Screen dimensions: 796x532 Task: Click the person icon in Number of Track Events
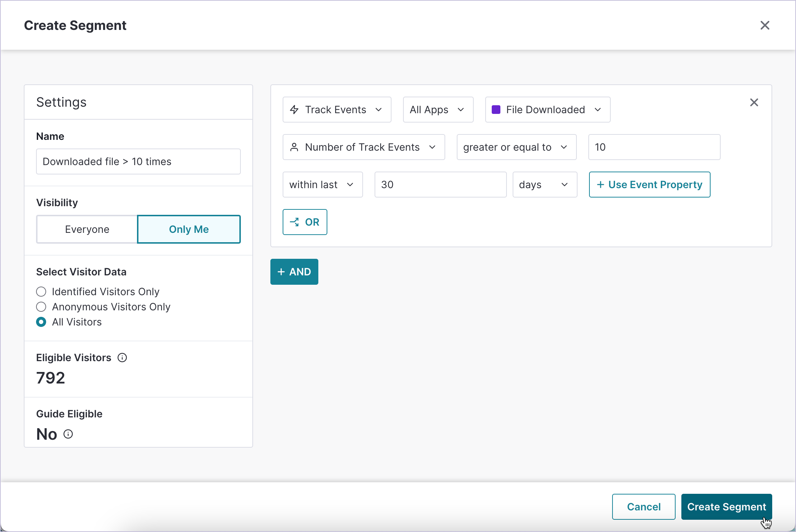pyautogui.click(x=294, y=147)
